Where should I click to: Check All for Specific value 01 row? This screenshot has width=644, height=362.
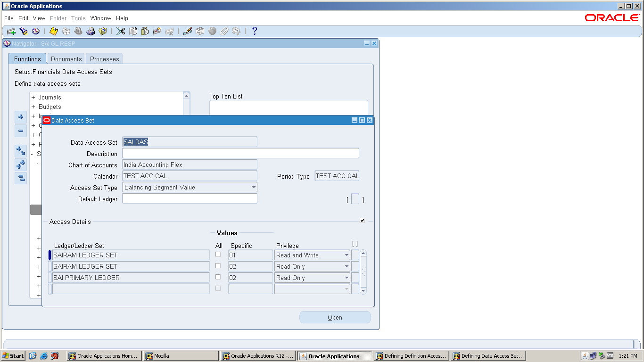tap(218, 255)
